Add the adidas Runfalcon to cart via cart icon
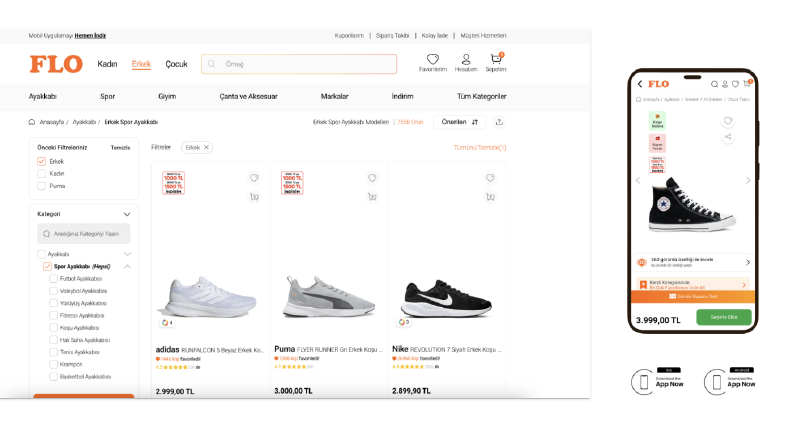 point(254,197)
